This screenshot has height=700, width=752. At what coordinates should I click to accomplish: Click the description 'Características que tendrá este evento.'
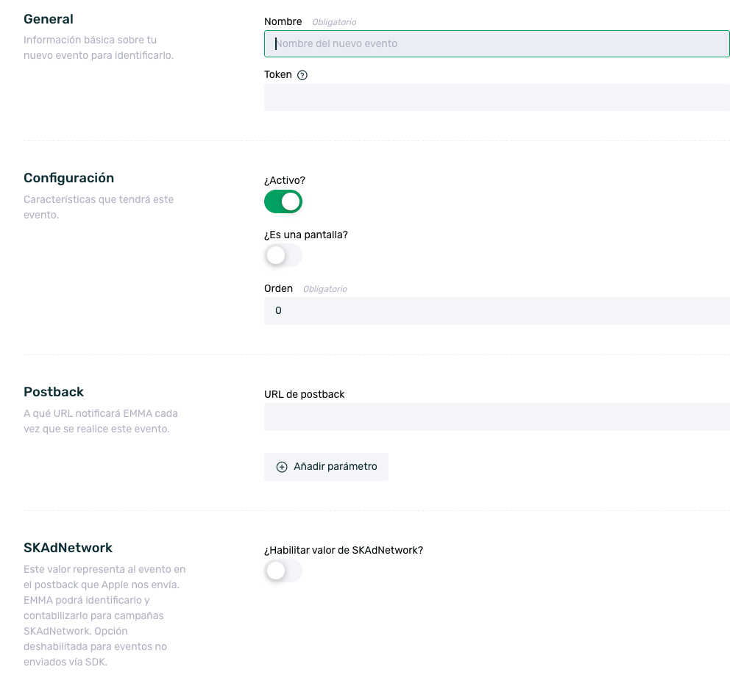tap(99, 207)
